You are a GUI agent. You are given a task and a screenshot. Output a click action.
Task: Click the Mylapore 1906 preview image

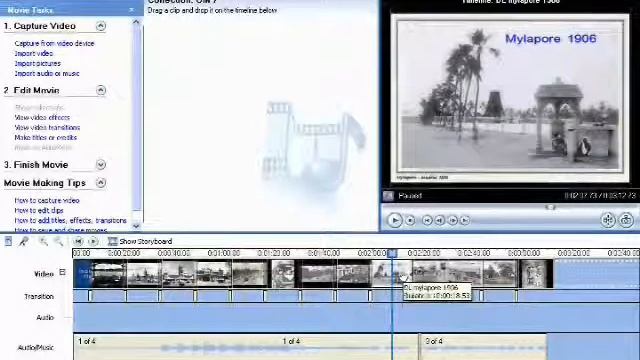(x=510, y=98)
